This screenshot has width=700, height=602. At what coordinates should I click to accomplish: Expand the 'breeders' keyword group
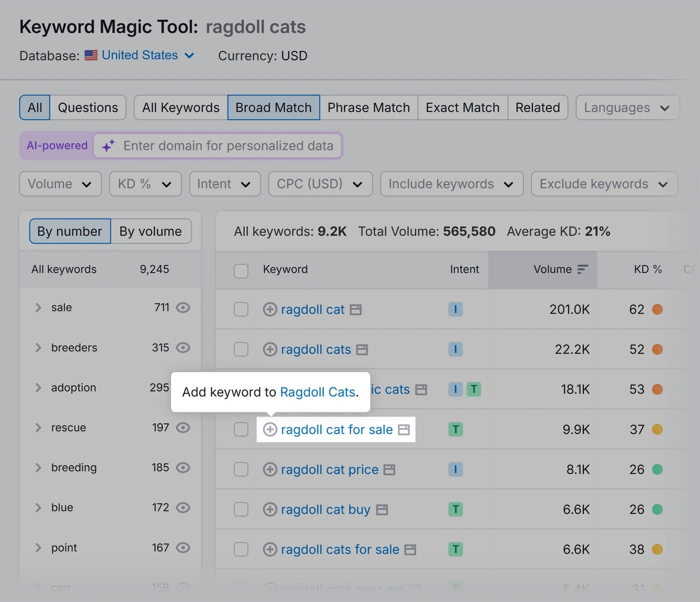(38, 348)
